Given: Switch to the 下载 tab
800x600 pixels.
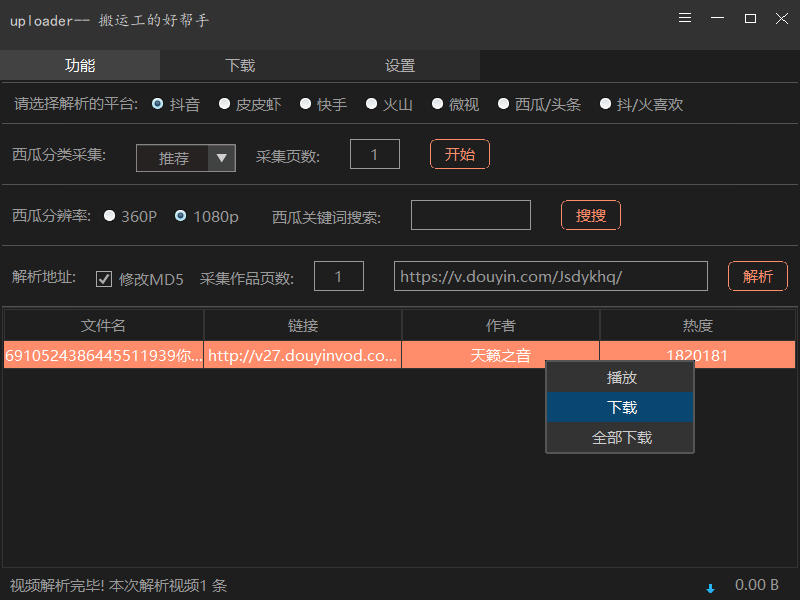Looking at the screenshot, I should pyautogui.click(x=239, y=64).
